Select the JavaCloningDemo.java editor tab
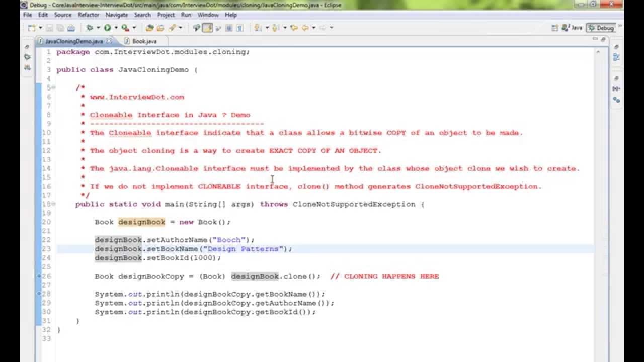The width and height of the screenshot is (644, 362). click(74, 42)
